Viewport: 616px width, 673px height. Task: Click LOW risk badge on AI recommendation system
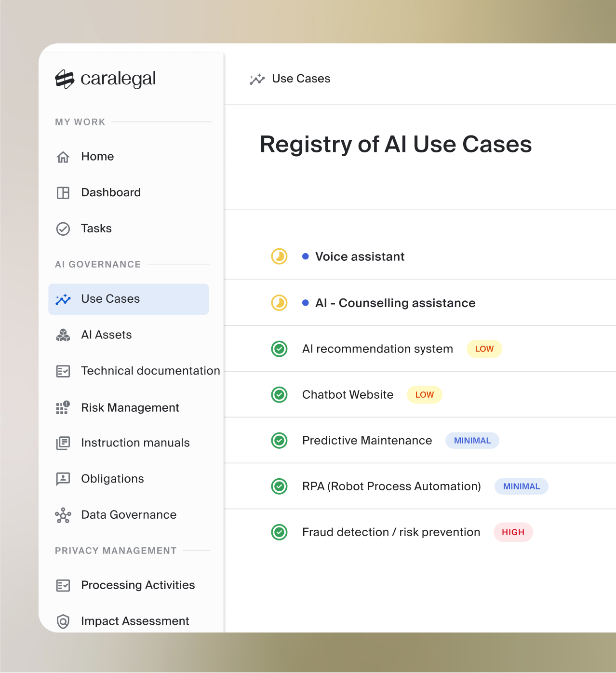tap(484, 349)
